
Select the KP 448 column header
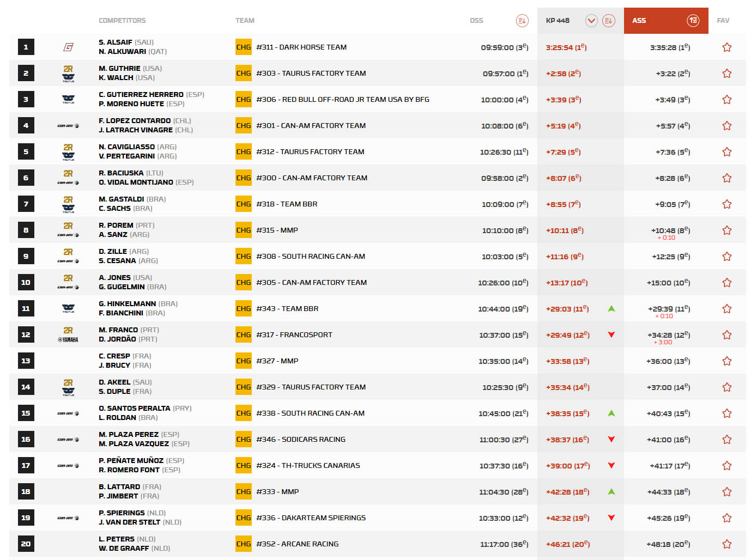pos(558,21)
